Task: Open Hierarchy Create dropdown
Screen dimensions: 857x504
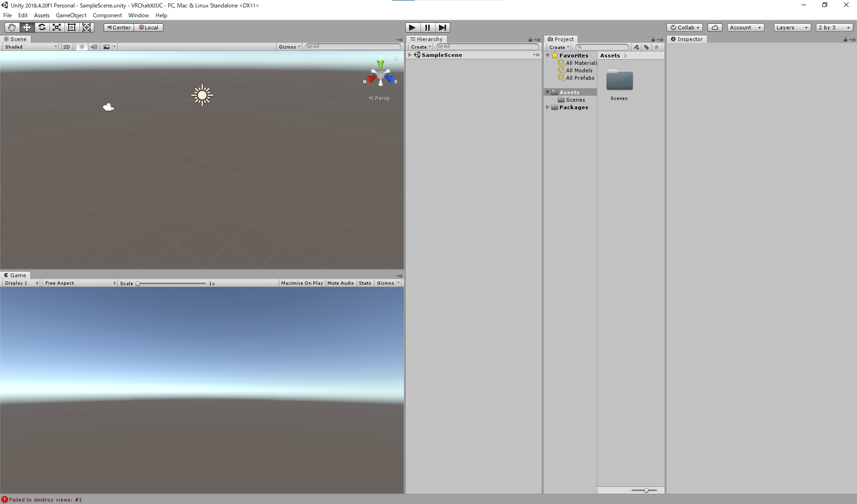Action: (420, 47)
